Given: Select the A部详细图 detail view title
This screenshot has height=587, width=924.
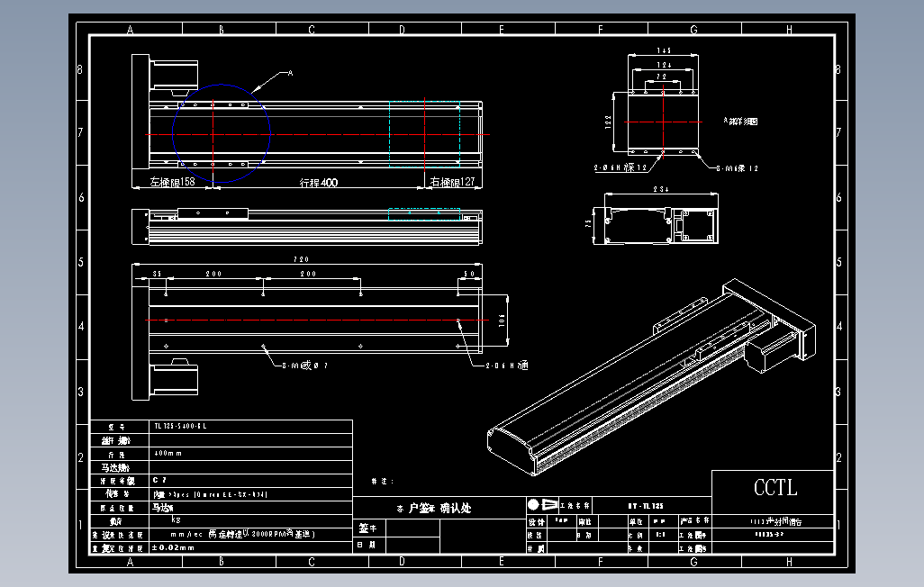Looking at the screenshot, I should (741, 121).
